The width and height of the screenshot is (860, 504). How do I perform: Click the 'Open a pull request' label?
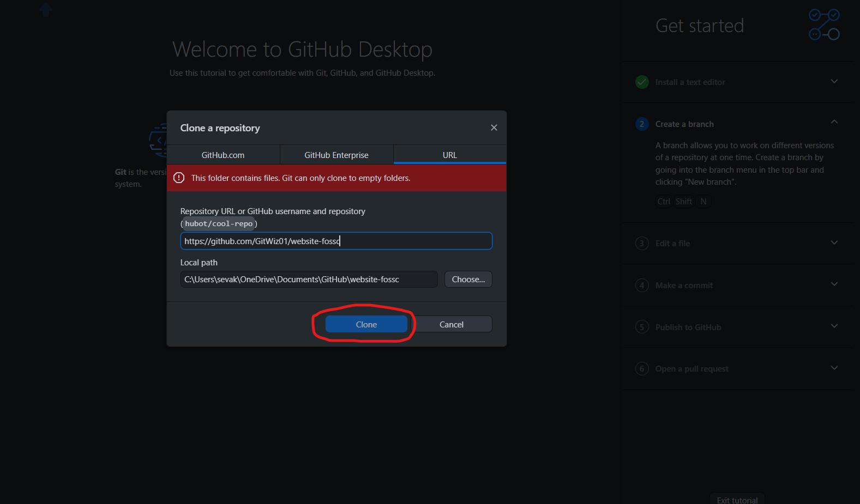pos(691,369)
